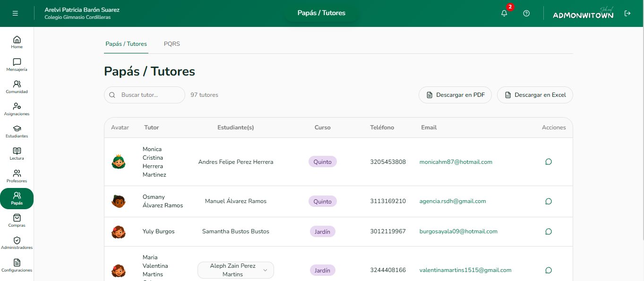This screenshot has width=644, height=281.
Task: Select the Papás / Tutores tab
Action: coord(126,44)
